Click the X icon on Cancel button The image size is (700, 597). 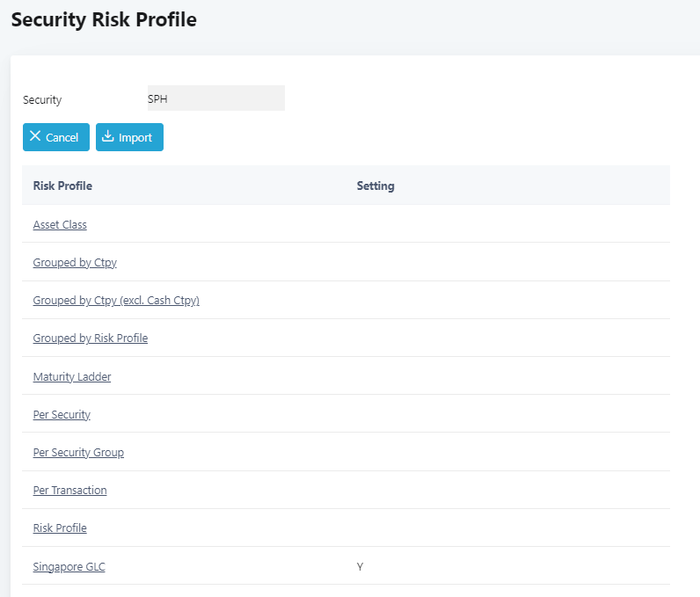point(35,136)
